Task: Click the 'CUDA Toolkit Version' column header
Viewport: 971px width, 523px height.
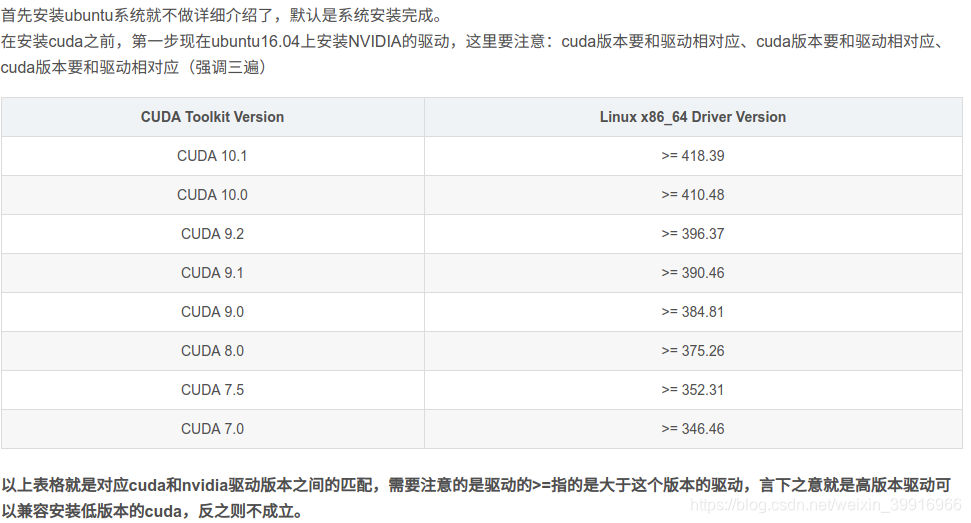Action: pos(212,117)
